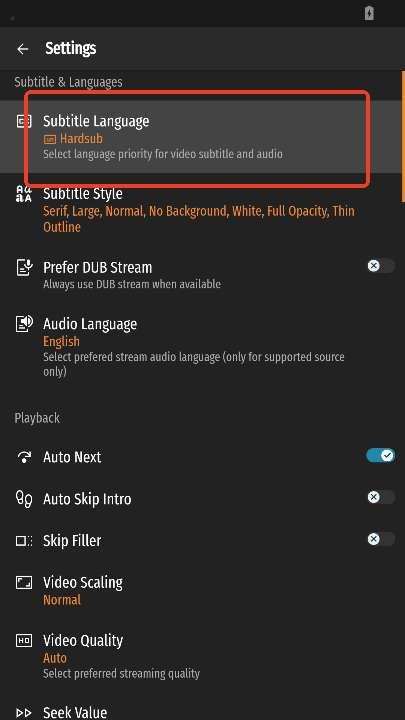405x720 pixels.
Task: Open Audio Language English selector
Action: (x=202, y=348)
